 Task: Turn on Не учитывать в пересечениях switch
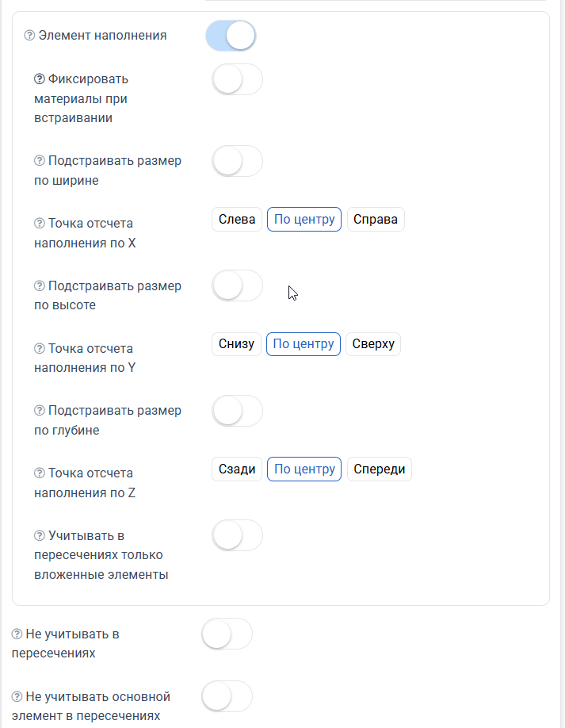pyautogui.click(x=227, y=634)
